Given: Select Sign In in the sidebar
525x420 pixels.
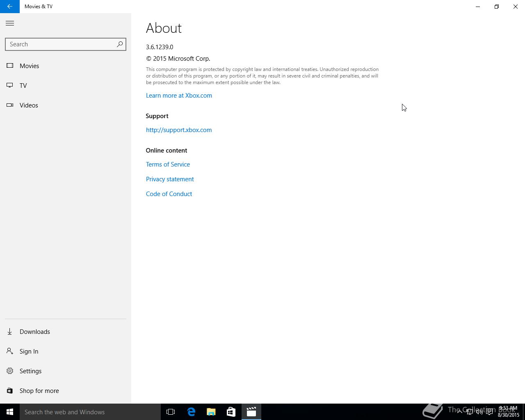Looking at the screenshot, I should coord(66,351).
